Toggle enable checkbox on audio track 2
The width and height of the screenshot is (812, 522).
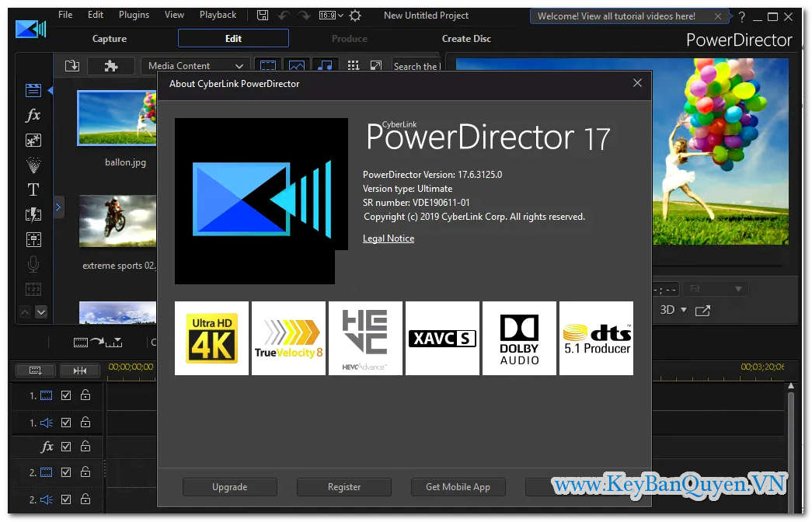[x=66, y=499]
